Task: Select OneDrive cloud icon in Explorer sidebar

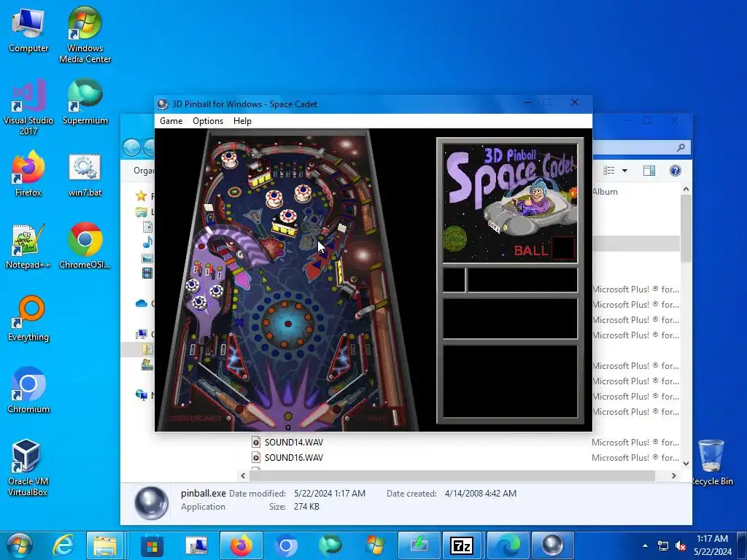Action: 142,303
